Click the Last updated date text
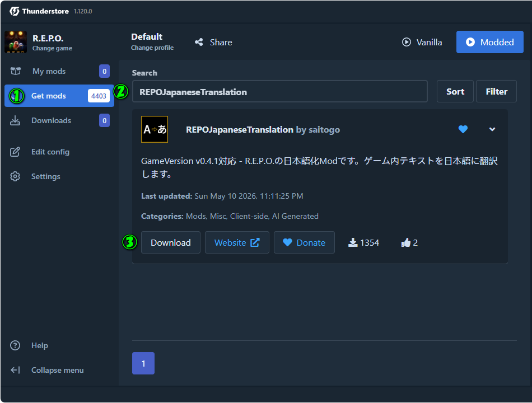This screenshot has height=403, width=532. click(x=249, y=196)
